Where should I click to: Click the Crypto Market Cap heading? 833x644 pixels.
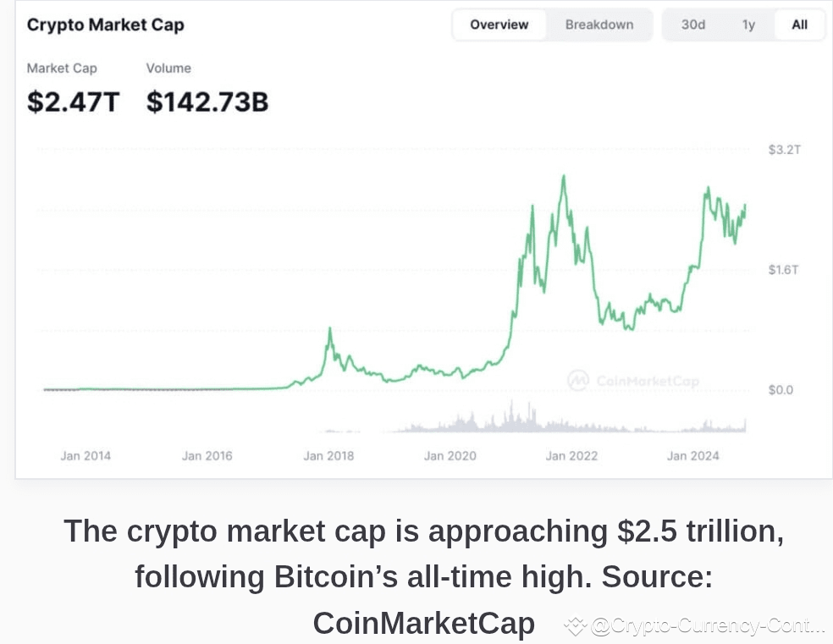coord(105,25)
